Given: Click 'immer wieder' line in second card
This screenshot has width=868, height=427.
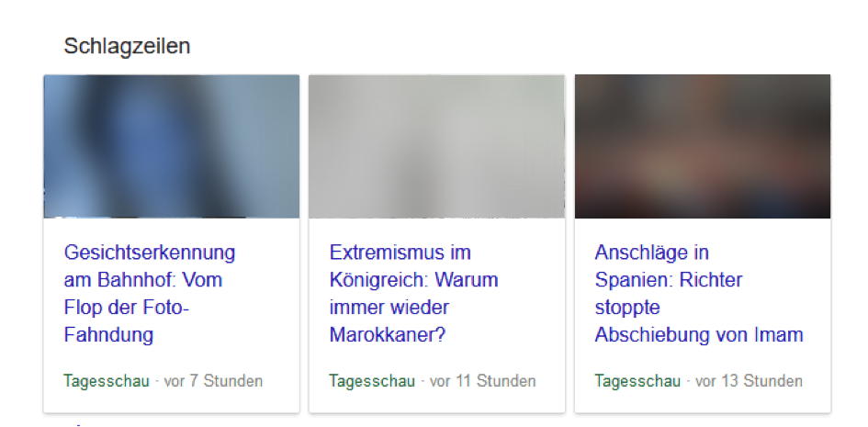Looking at the screenshot, I should pyautogui.click(x=389, y=307).
